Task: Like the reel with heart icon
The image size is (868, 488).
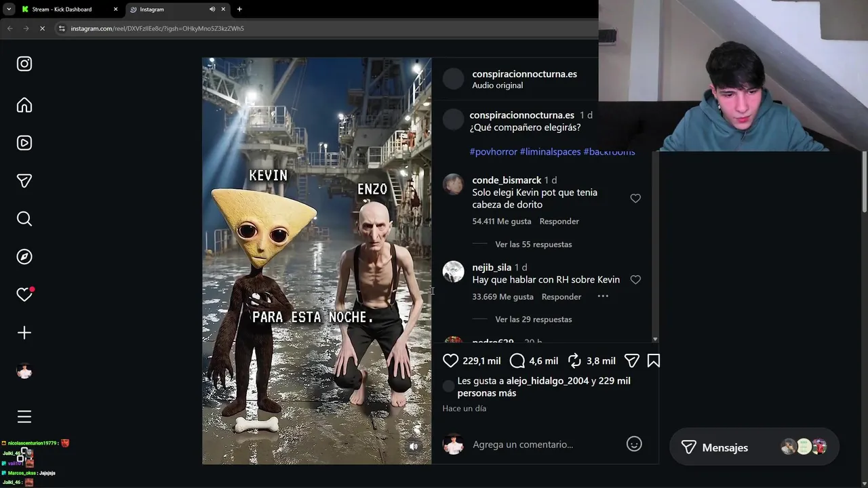Action: tap(451, 361)
